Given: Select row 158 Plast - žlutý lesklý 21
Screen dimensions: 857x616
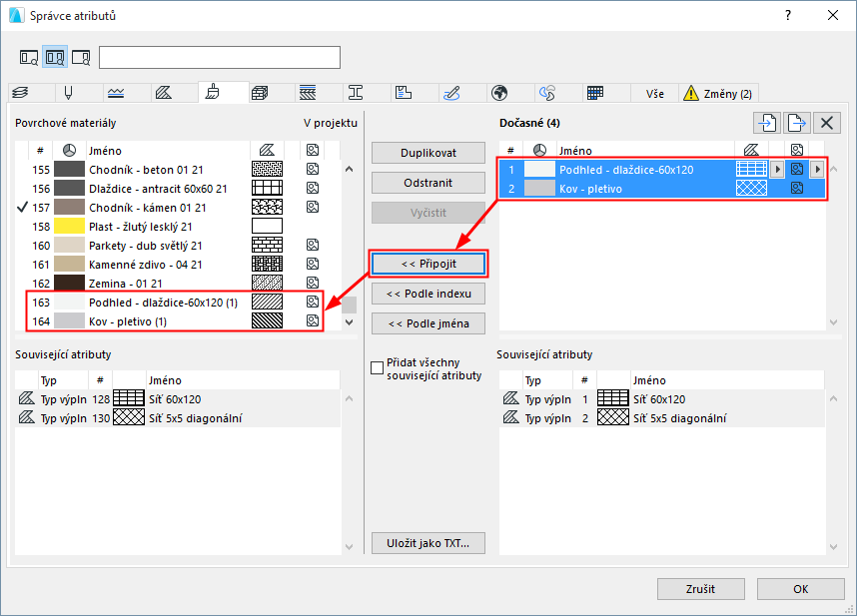Looking at the screenshot, I should [178, 226].
